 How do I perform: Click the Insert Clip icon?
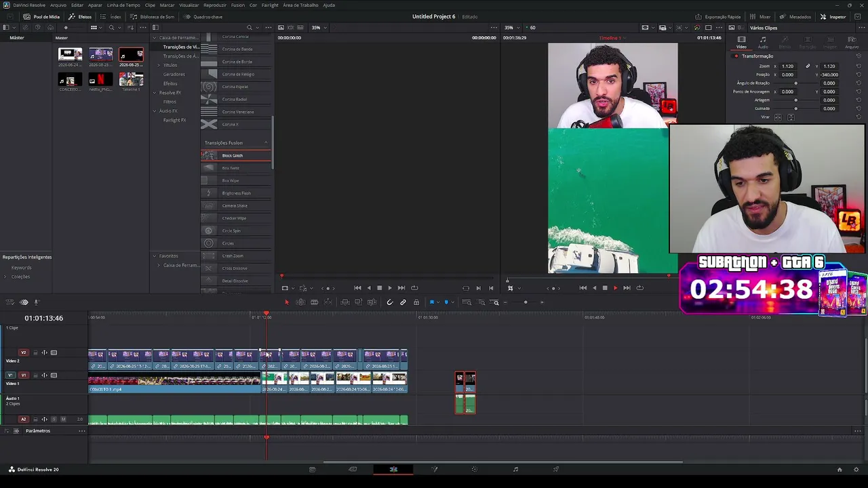click(x=345, y=302)
